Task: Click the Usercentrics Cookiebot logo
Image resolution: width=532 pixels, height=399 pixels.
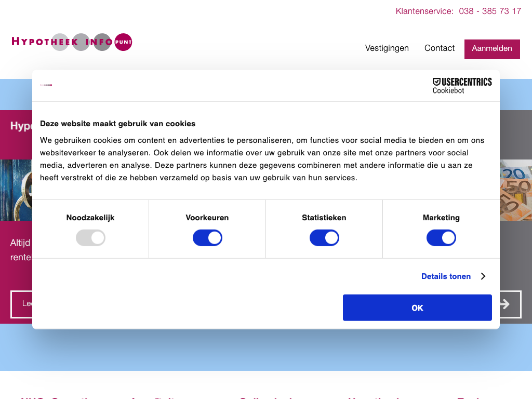Action: (x=462, y=86)
